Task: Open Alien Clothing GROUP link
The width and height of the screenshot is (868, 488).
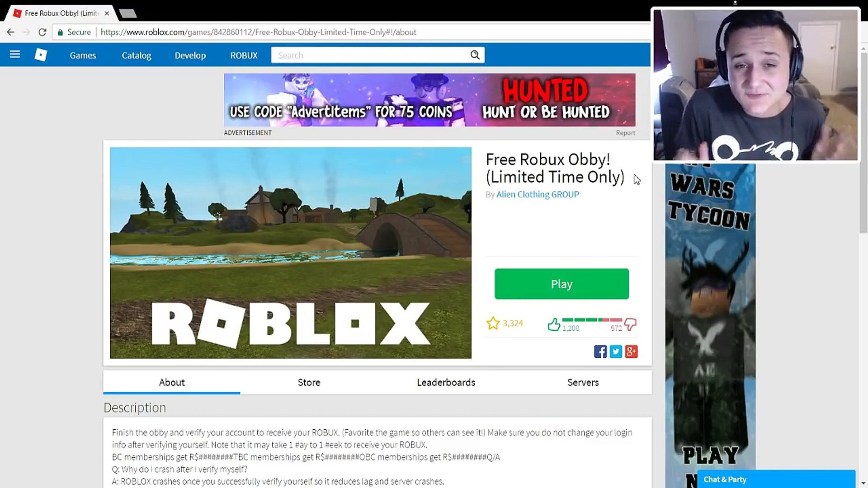Action: click(538, 194)
